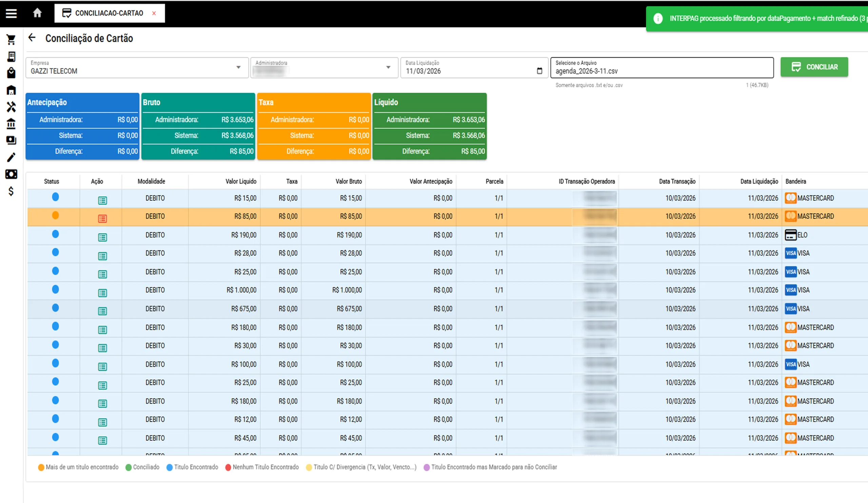Open calendar picker in Data Liquidação field
This screenshot has width=868, height=503.
(x=539, y=71)
